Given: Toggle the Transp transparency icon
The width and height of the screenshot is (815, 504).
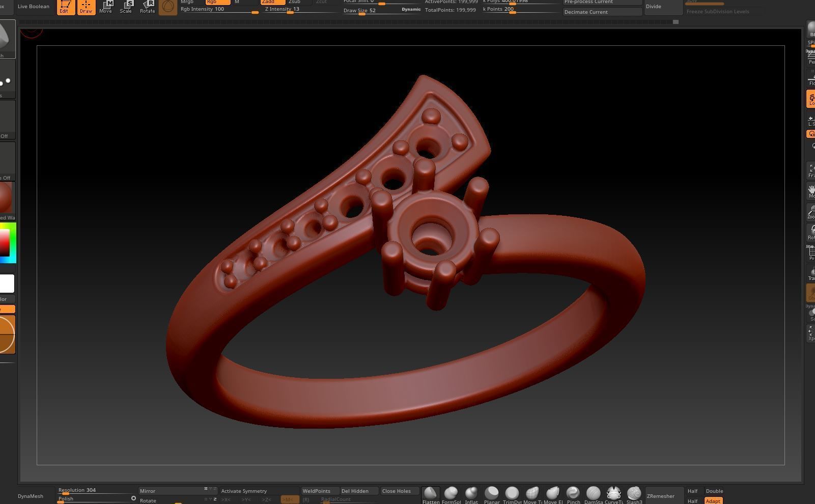Looking at the screenshot, I should tap(811, 273).
